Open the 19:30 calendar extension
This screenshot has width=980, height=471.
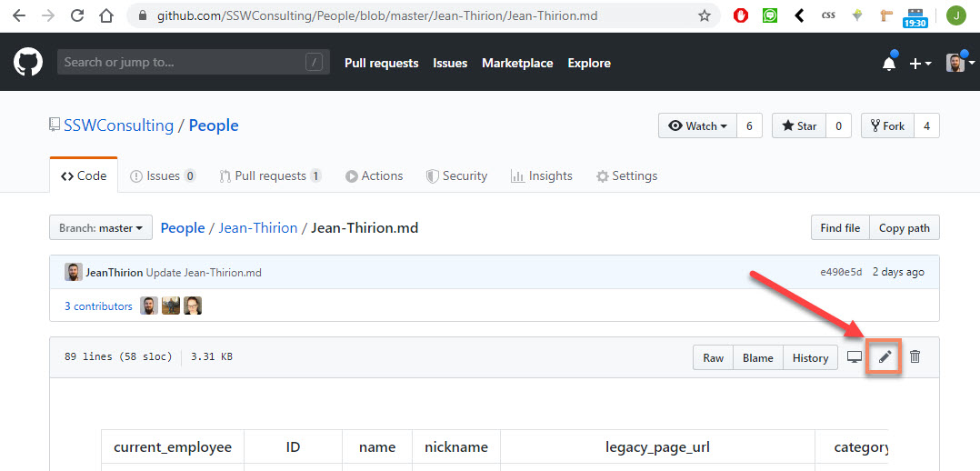[915, 18]
